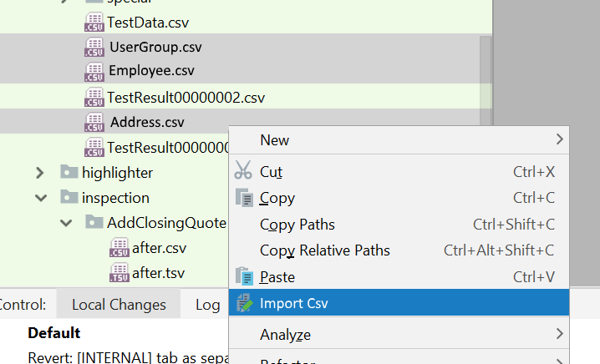The width and height of the screenshot is (600, 364).
Task: Click the Import Csv pencil icon
Action: coord(245,302)
